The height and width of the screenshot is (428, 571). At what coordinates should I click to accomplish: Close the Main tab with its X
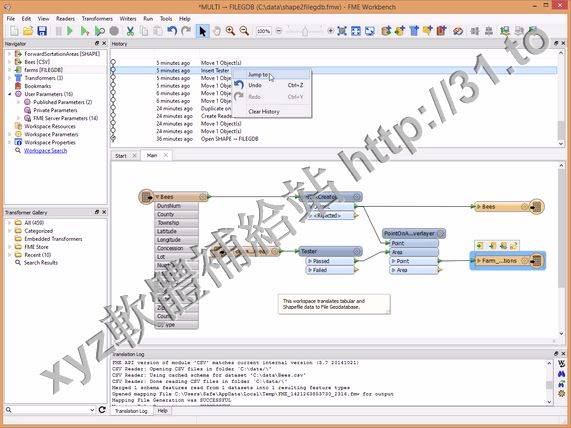pyautogui.click(x=166, y=156)
